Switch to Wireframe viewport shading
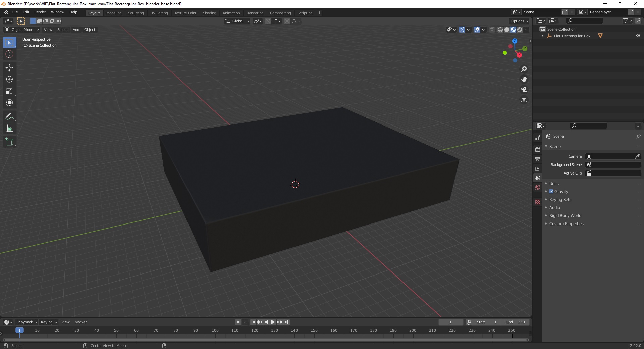This screenshot has width=644, height=349. coord(500,30)
